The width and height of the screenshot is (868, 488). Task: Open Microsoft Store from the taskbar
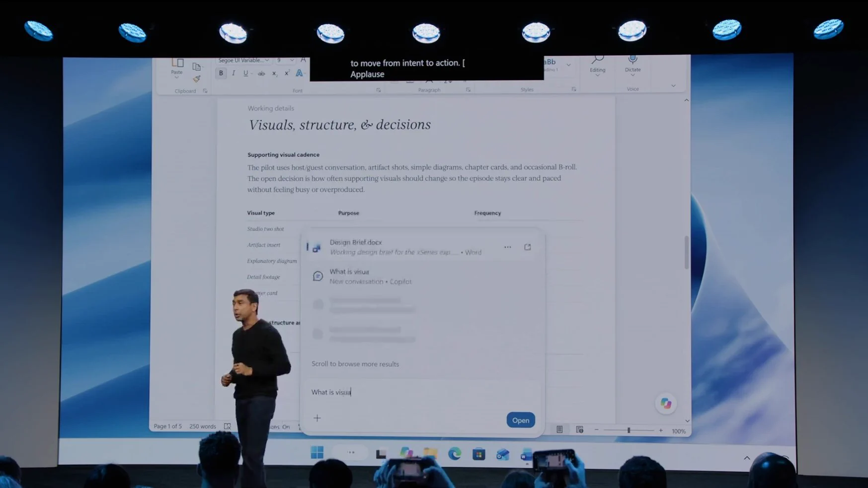(478, 454)
